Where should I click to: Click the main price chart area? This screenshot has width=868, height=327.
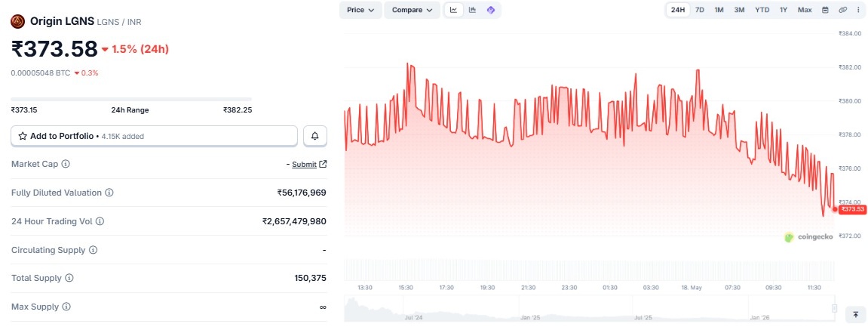click(589, 136)
